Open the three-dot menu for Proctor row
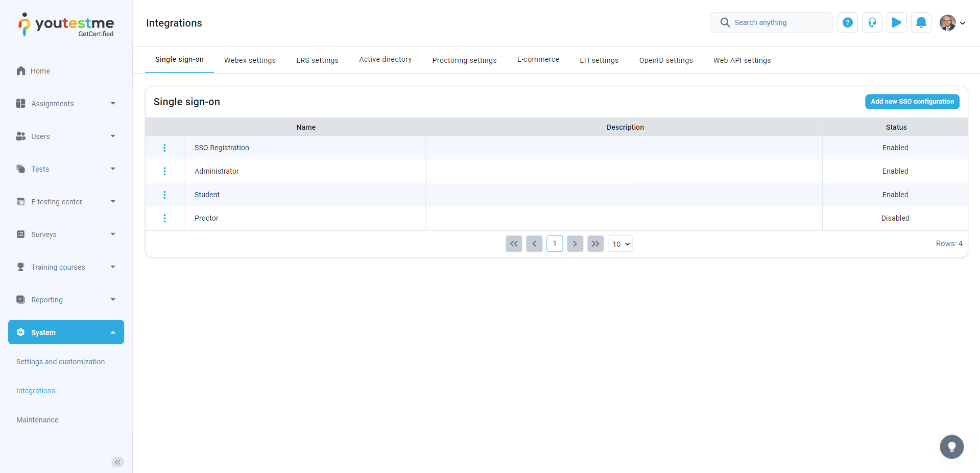 tap(164, 218)
